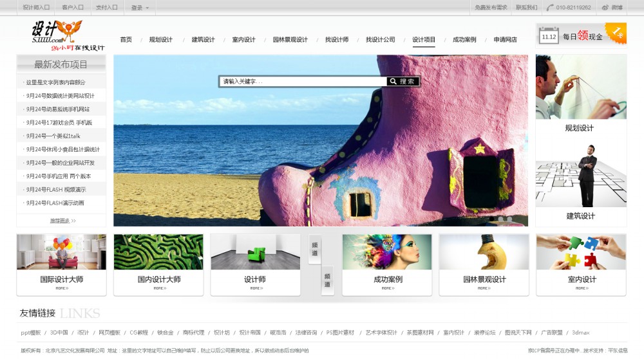Open the 国际设计大师 card image
The width and height of the screenshot is (644, 359).
(x=61, y=252)
